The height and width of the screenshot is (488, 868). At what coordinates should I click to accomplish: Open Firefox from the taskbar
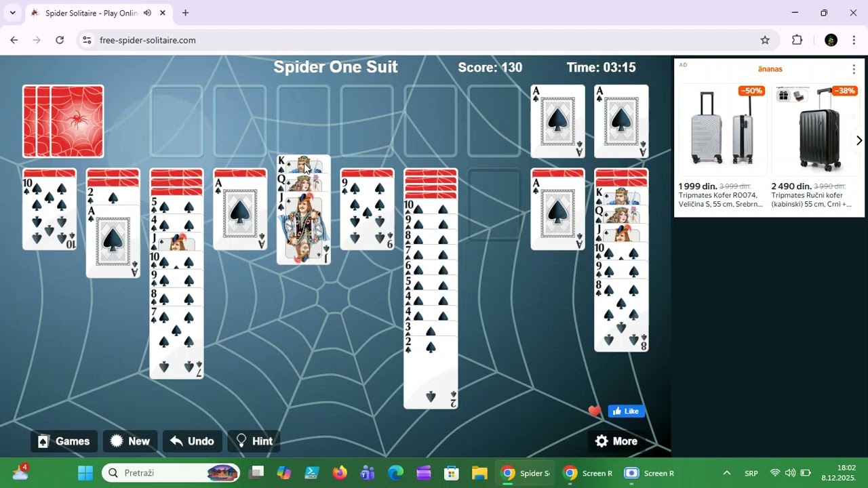tap(340, 473)
